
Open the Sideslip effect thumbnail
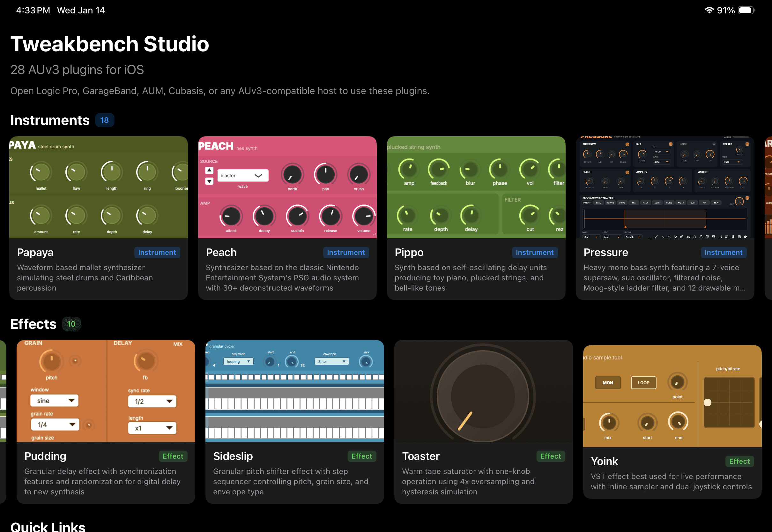pos(294,391)
